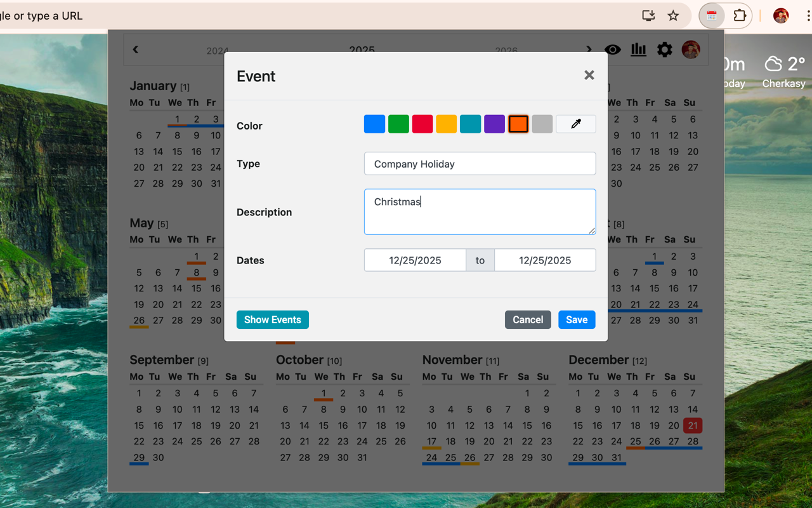Screen dimensions: 812x508
Task: Show Events list button
Action: [273, 319]
